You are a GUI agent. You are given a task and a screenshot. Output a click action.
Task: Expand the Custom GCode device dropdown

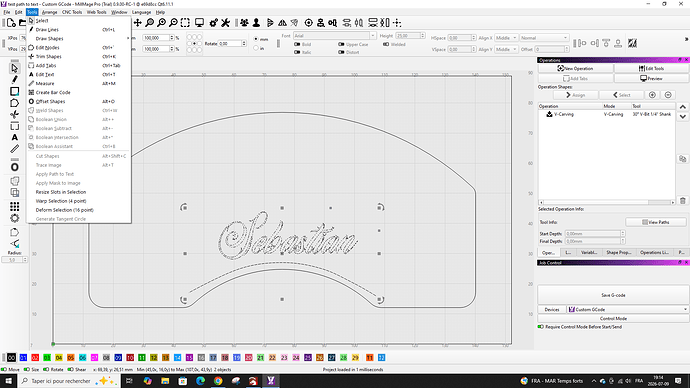point(628,309)
